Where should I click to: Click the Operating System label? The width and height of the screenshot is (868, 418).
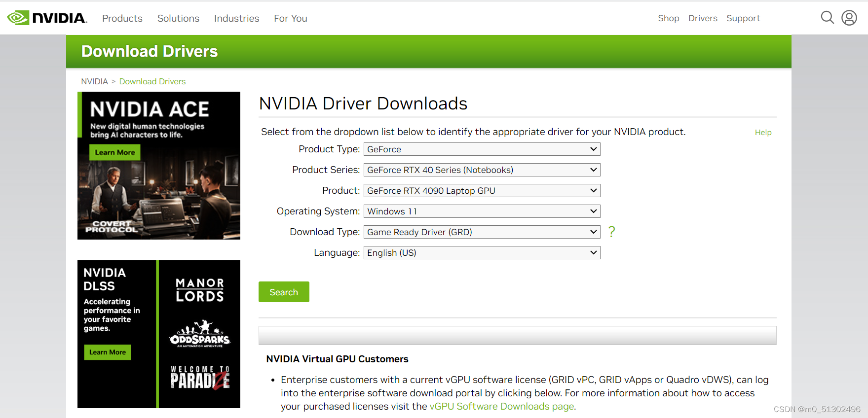(x=318, y=211)
